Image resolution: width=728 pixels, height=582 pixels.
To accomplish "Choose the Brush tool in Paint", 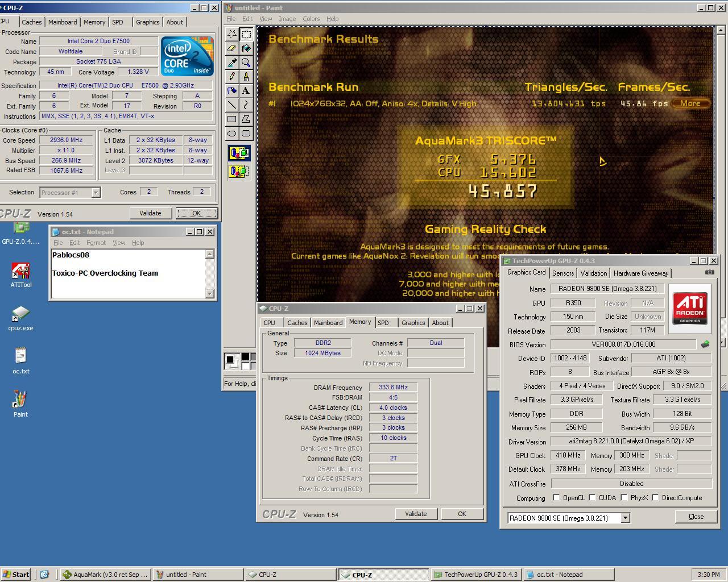I will pyautogui.click(x=246, y=77).
